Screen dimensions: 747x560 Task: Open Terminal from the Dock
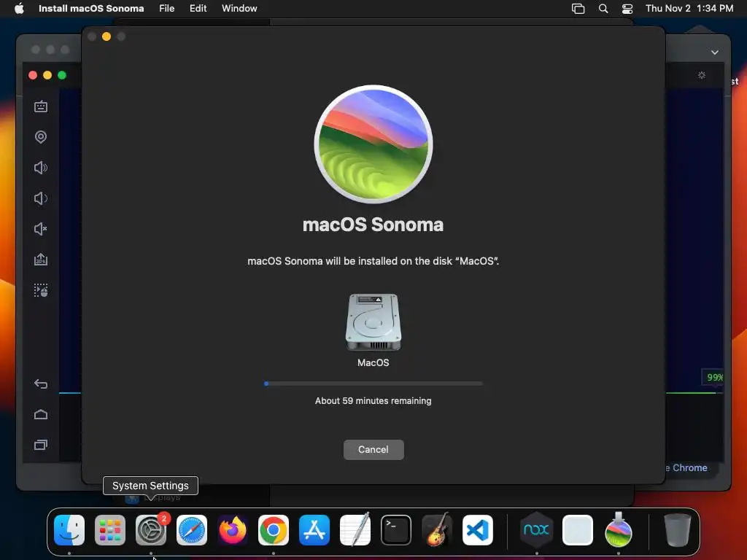pyautogui.click(x=396, y=530)
